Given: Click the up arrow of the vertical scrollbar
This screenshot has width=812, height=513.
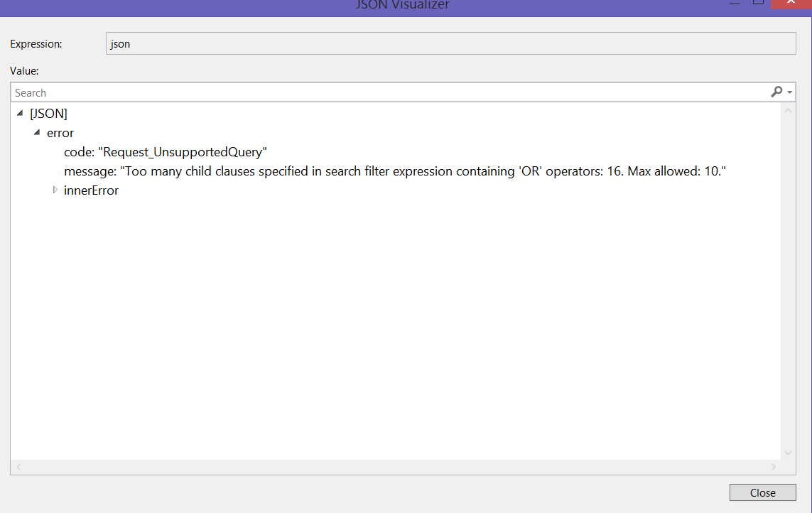Looking at the screenshot, I should click(x=788, y=110).
